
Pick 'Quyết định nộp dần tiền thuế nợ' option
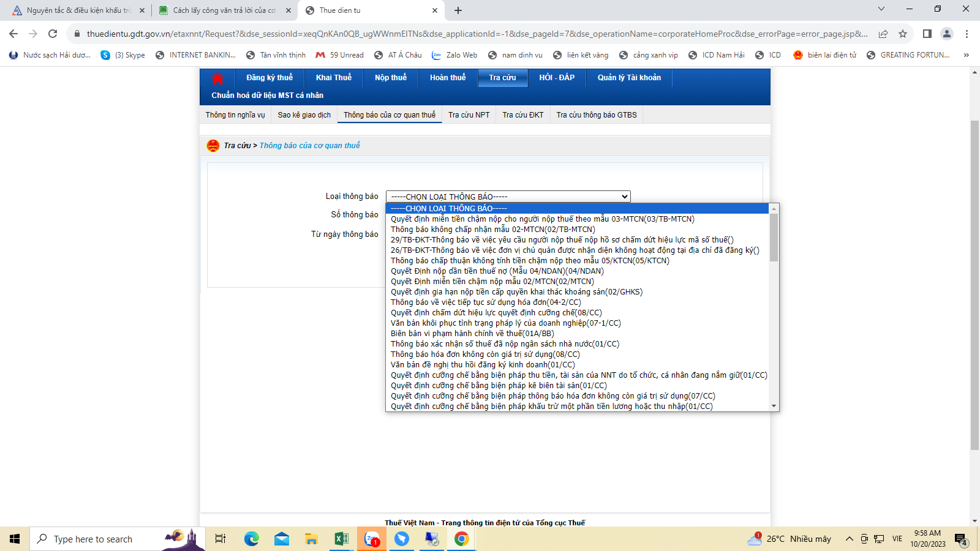pos(497,271)
